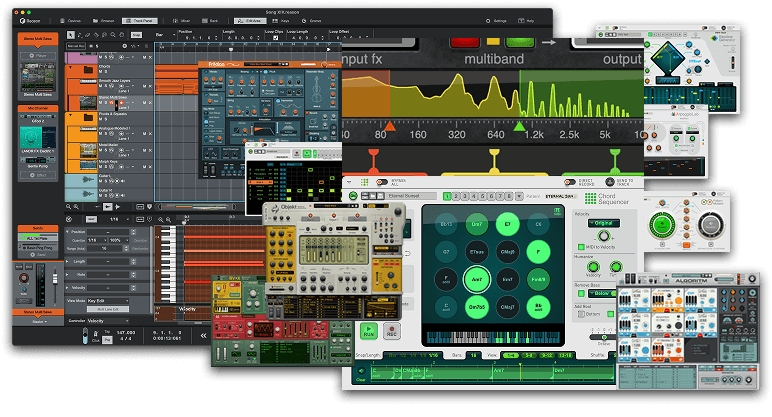Screen dimensions: 772x417
Task: Open the View Mode Key Edit dropdown
Action: coord(108,301)
